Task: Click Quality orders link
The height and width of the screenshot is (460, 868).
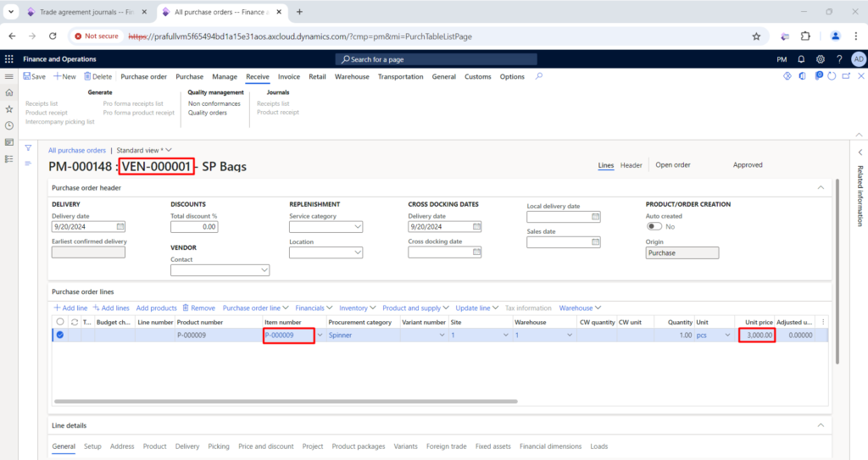Action: click(x=208, y=113)
